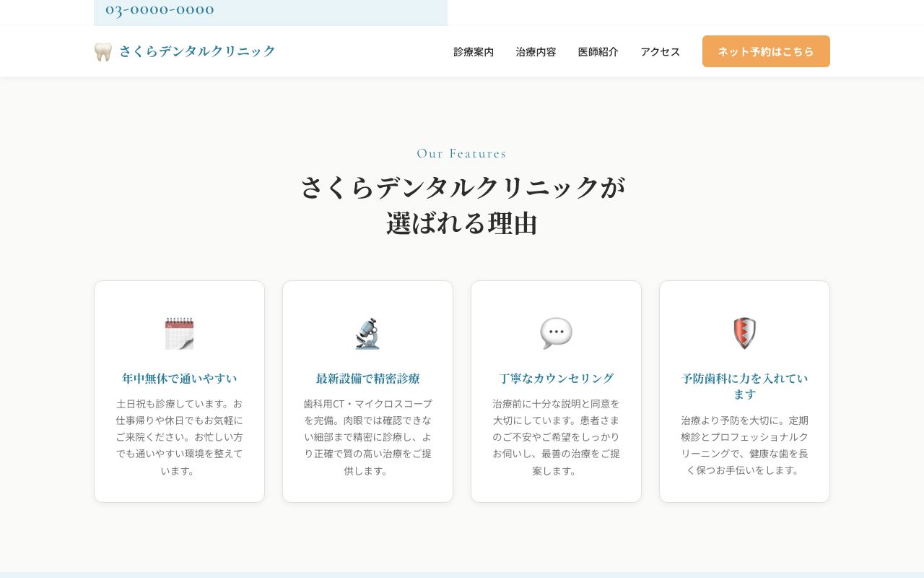Select the calendar icon on the first feature card

click(179, 333)
